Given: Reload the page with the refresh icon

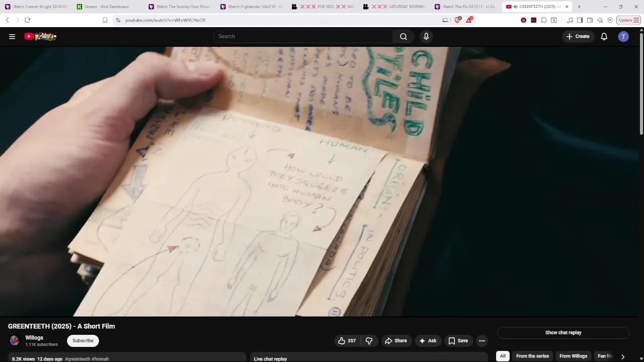Looking at the screenshot, I should 27,20.
